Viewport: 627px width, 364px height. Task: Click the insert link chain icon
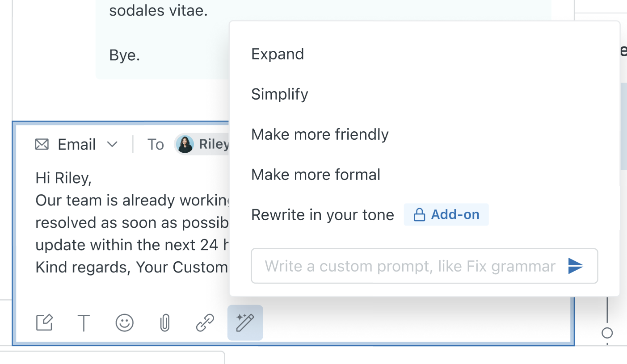(x=205, y=322)
